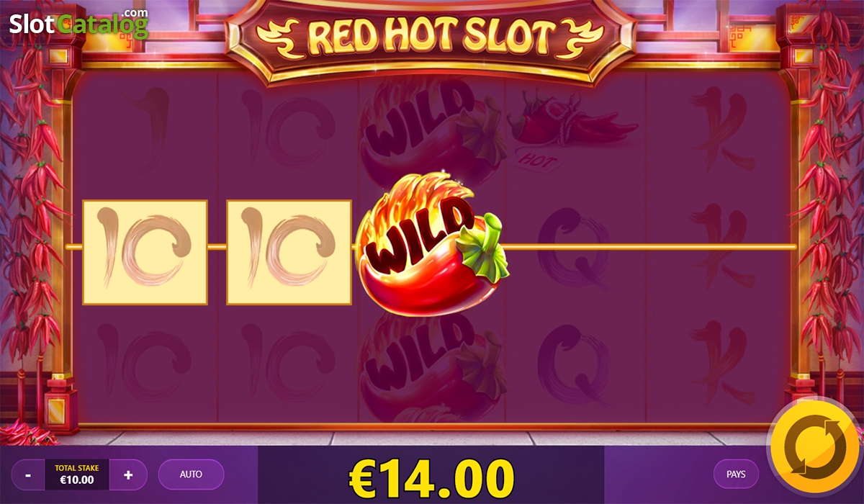The image size is (864, 504).
Task: Click the SlotCatalog.com logo
Action: 78,24
